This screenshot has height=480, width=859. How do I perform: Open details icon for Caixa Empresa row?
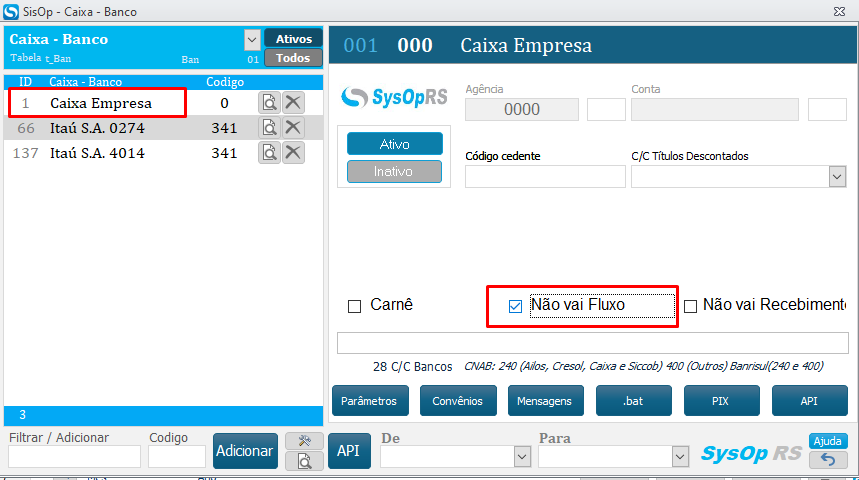coord(269,101)
